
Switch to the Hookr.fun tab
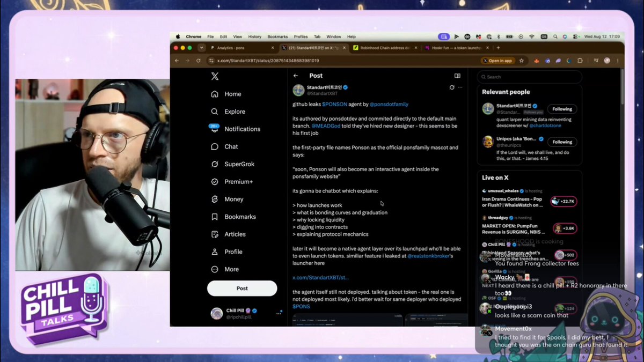click(456, 48)
